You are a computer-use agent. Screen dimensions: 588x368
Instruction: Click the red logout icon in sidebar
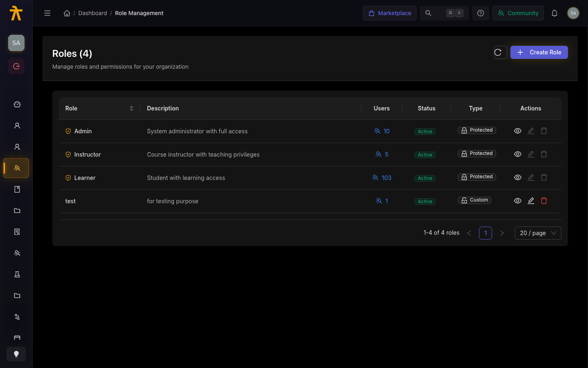click(x=16, y=66)
